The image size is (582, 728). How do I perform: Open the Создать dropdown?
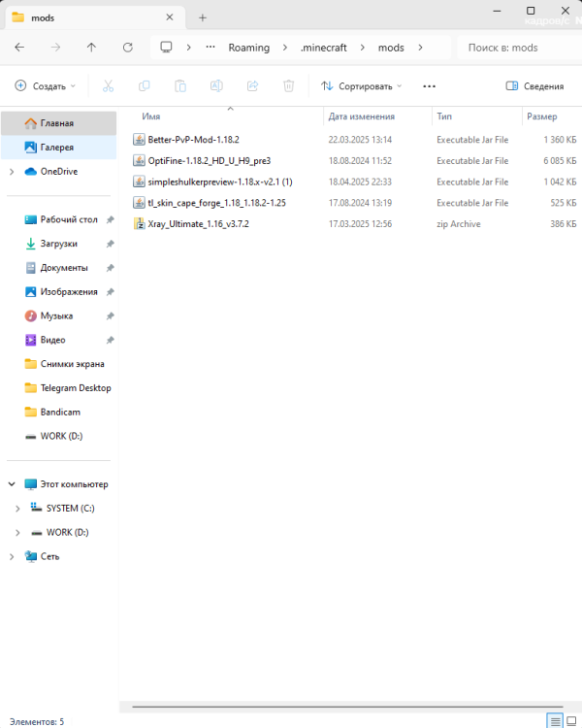click(45, 85)
